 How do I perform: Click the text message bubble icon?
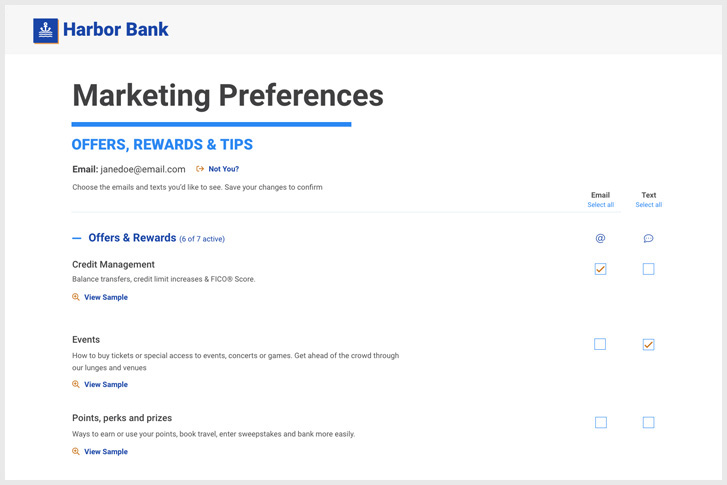(x=648, y=238)
